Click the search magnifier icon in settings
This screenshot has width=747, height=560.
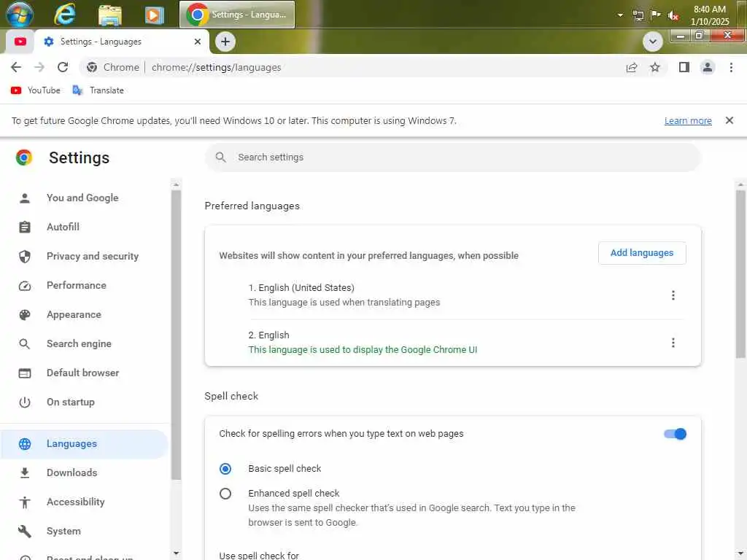220,157
